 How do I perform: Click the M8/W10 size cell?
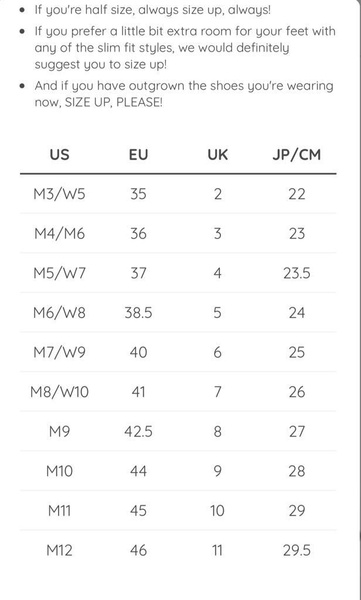[59, 392]
